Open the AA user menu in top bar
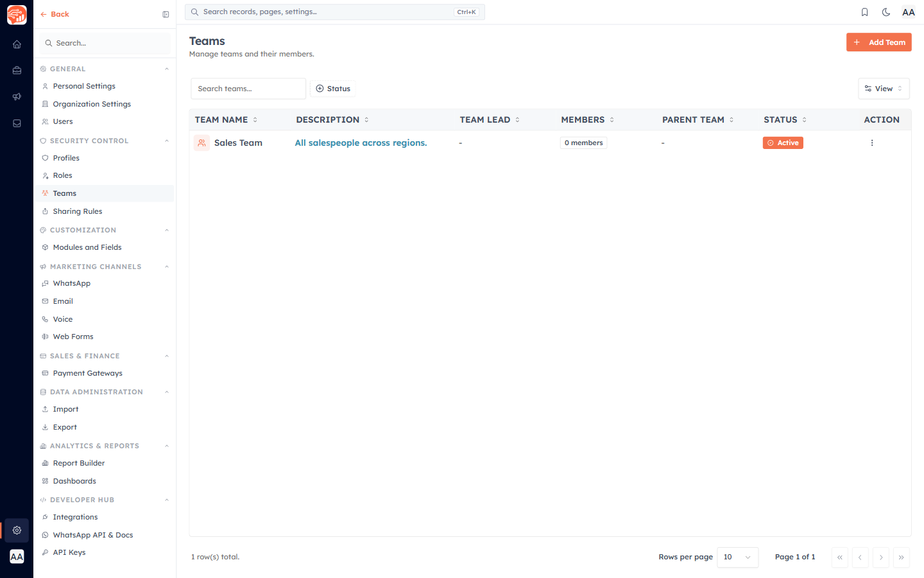 pos(909,12)
